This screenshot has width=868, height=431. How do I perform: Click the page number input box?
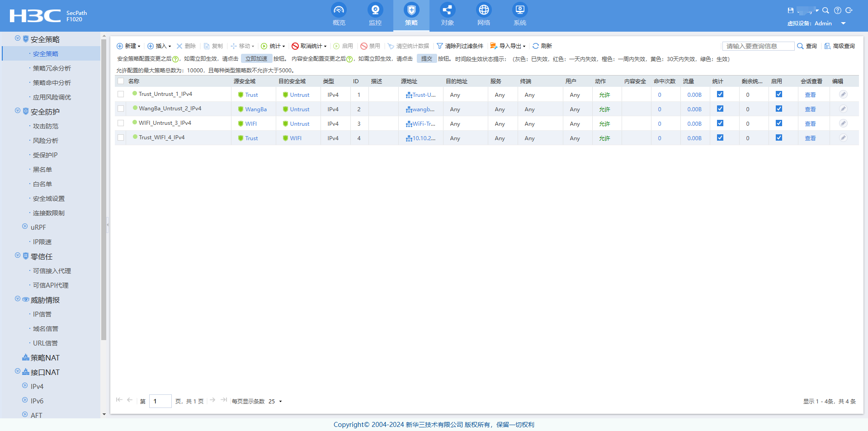[160, 401]
